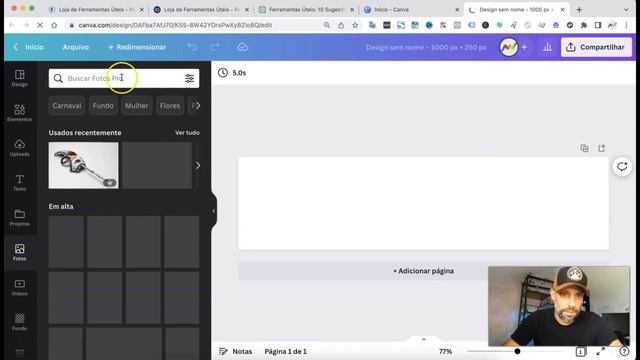The height and width of the screenshot is (360, 640).
Task: Open the user avatar profile
Action: point(509,47)
